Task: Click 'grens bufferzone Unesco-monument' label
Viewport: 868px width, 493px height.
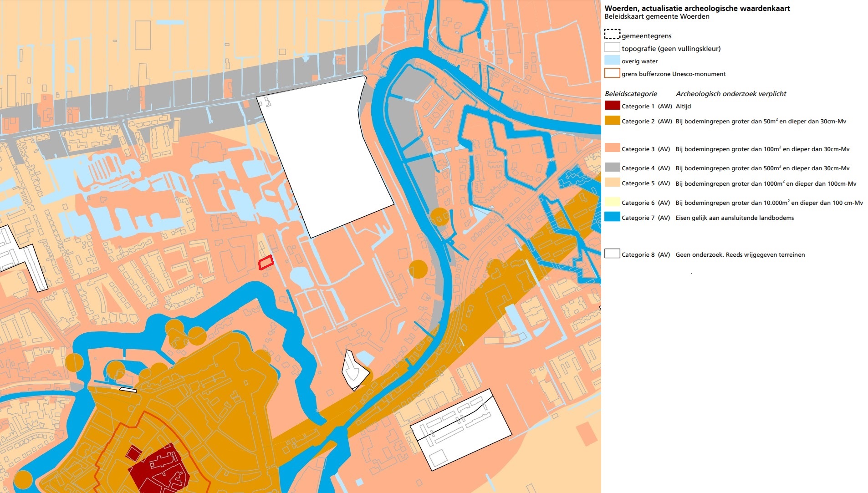Action: [x=674, y=74]
